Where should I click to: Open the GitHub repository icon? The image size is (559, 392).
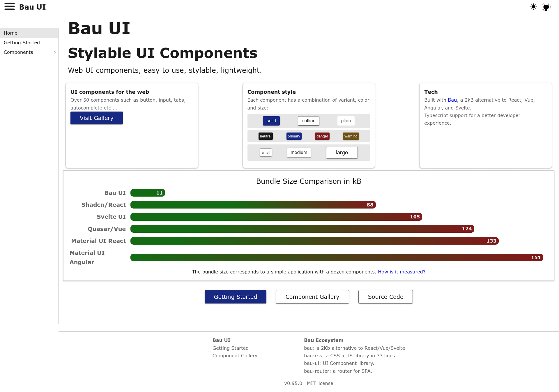tap(546, 7)
